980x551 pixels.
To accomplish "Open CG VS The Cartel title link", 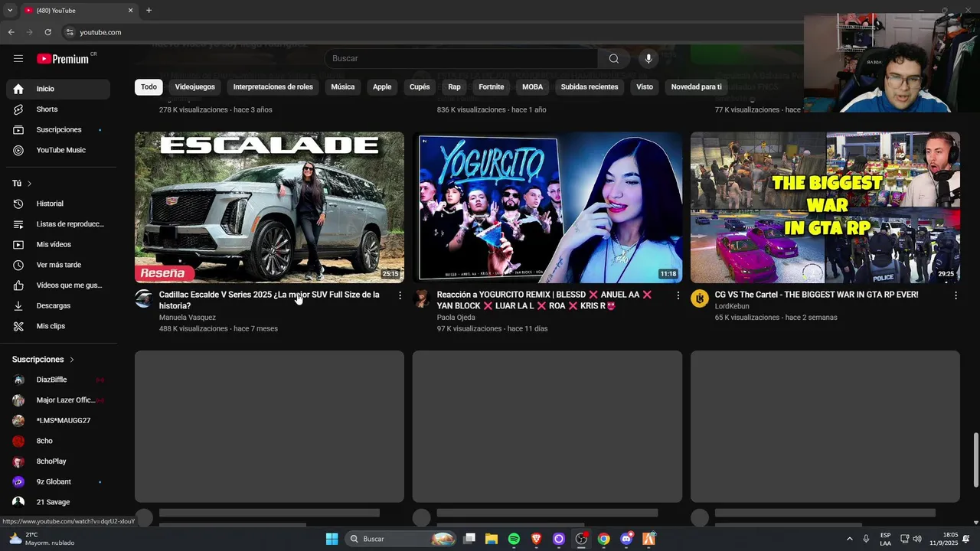I will click(816, 295).
